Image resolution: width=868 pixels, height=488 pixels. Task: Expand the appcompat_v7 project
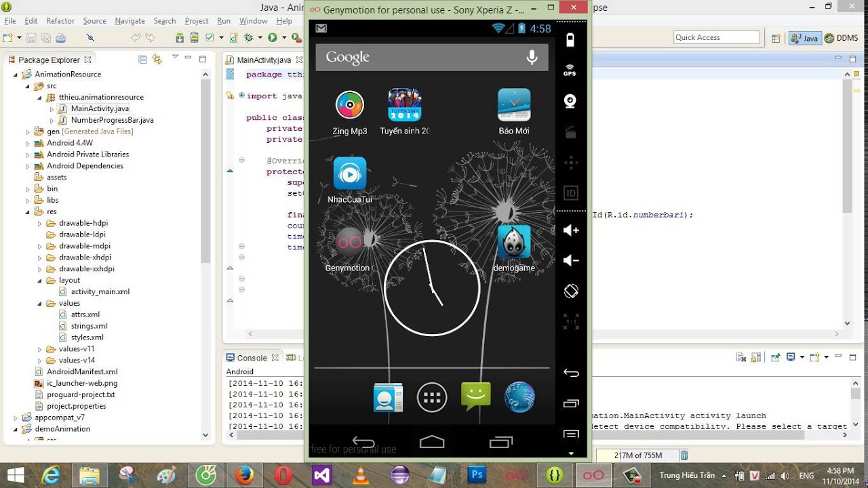coord(16,418)
